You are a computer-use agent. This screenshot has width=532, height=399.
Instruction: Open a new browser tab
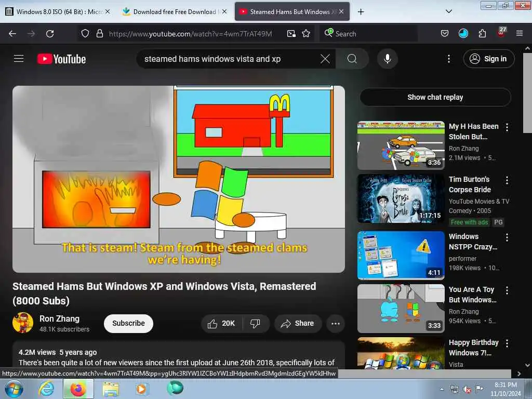361,12
